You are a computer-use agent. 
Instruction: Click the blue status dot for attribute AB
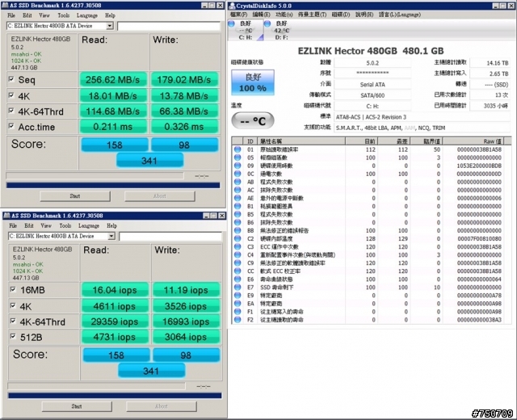coord(237,182)
